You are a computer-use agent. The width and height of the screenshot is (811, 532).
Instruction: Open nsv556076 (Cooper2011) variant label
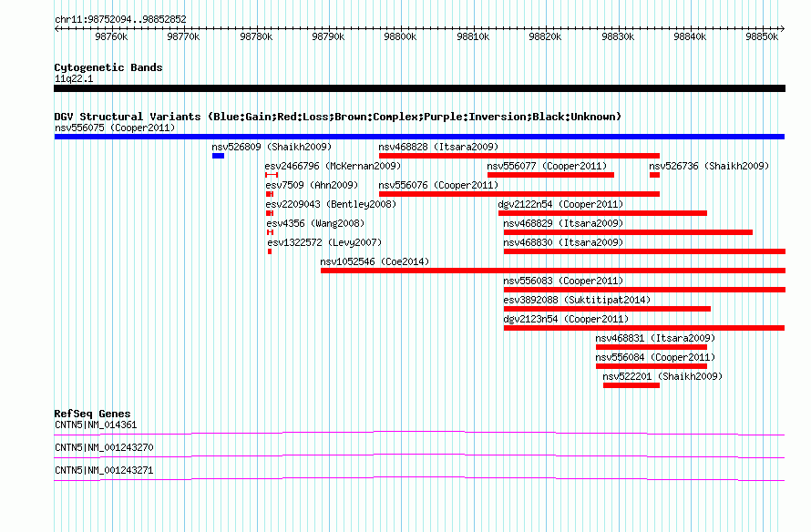438,185
